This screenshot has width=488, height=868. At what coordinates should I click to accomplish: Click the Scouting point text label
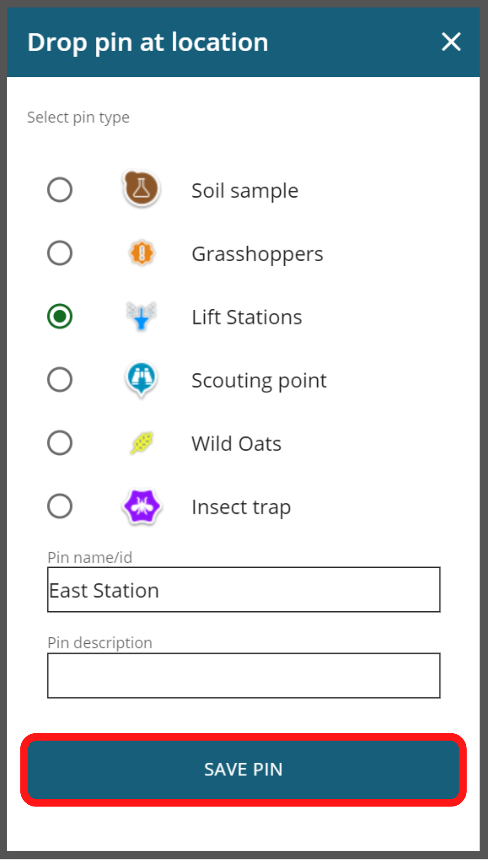[x=259, y=380]
